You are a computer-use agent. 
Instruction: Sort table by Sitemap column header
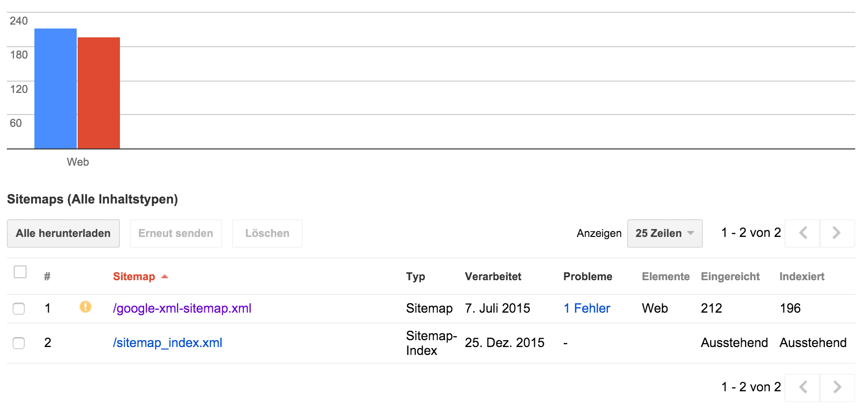tap(134, 277)
